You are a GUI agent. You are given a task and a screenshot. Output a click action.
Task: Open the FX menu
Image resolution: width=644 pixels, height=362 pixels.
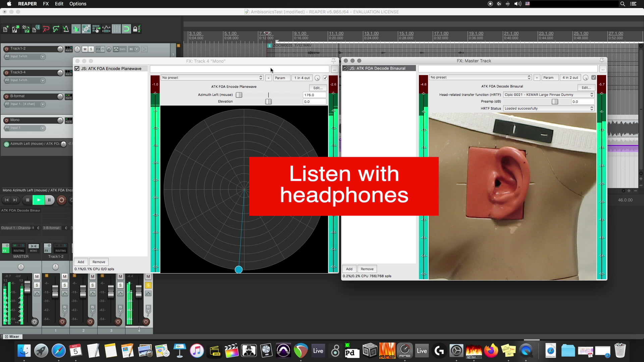coord(46,4)
